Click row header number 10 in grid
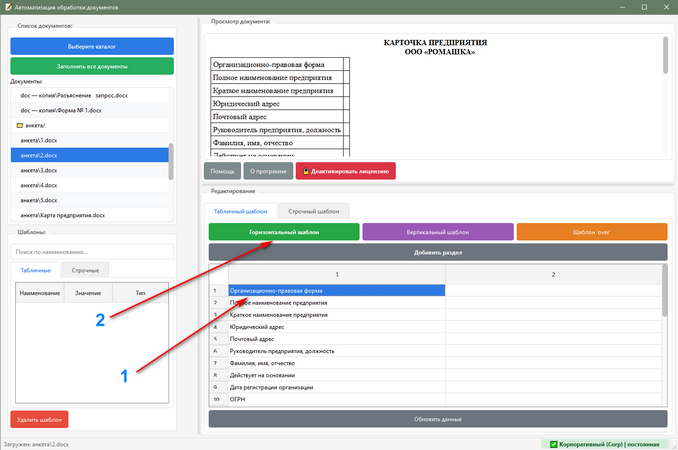This screenshot has height=450, width=678. click(x=219, y=399)
